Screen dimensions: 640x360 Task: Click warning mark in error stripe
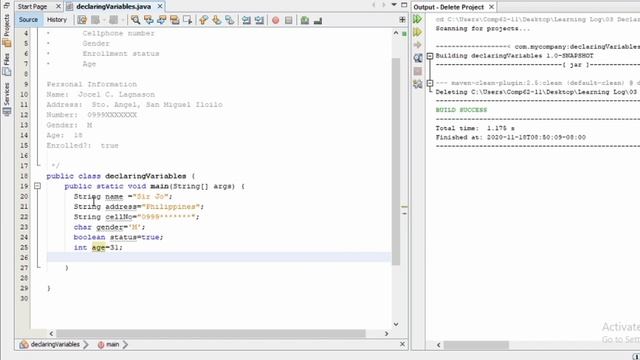point(404,207)
